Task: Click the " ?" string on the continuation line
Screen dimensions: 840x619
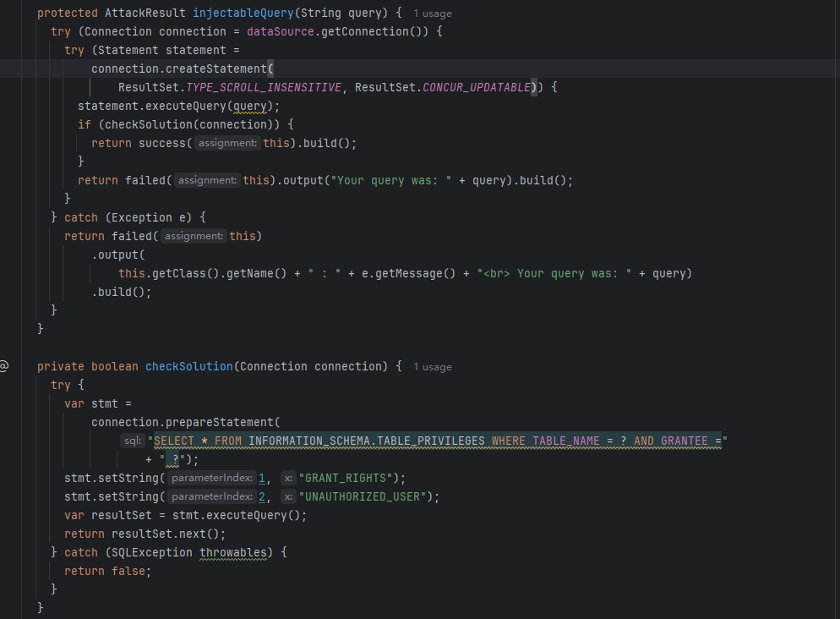Action: 172,460
